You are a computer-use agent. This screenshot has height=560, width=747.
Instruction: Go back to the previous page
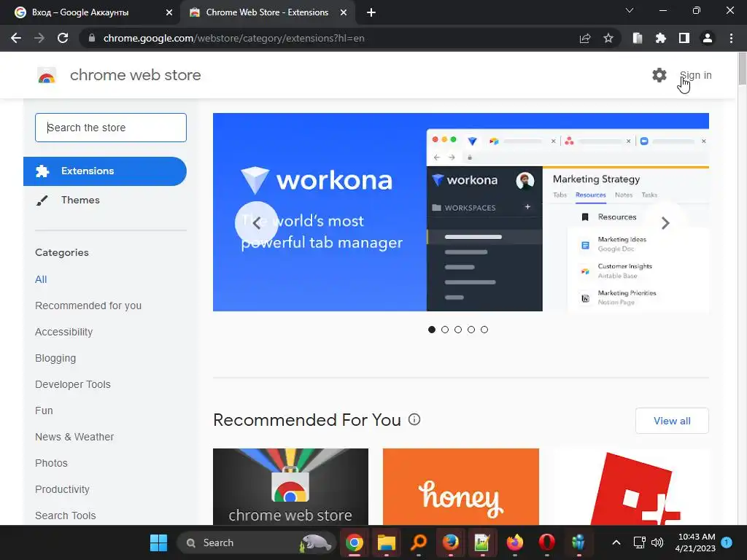pos(16,38)
